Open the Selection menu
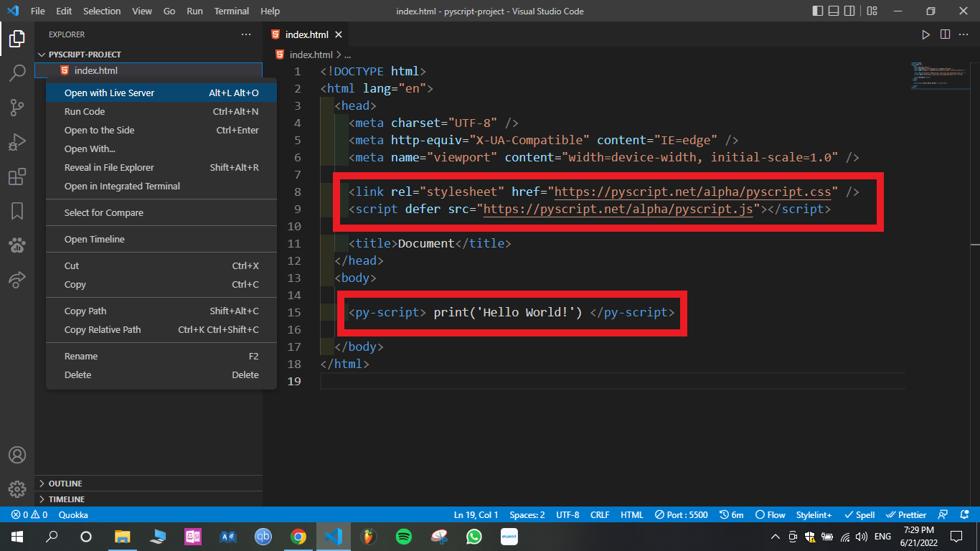Screen dimensions: 980x551 click(x=102, y=11)
